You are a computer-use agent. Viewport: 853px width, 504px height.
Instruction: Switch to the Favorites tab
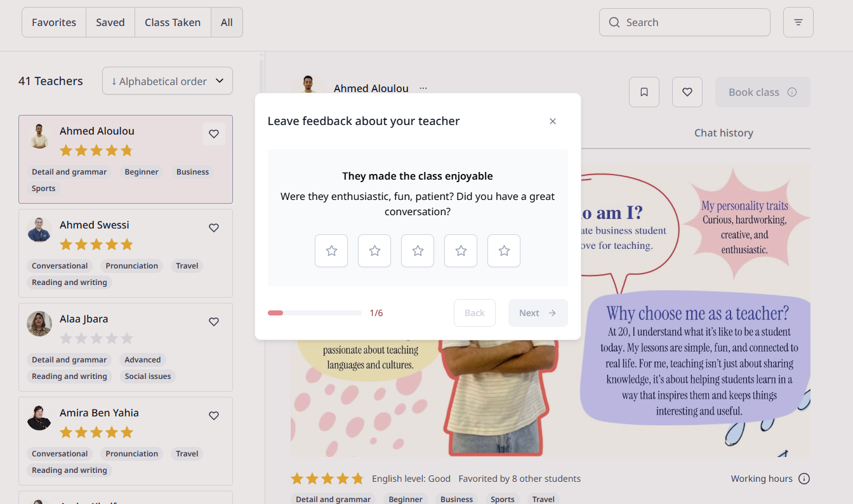click(54, 22)
